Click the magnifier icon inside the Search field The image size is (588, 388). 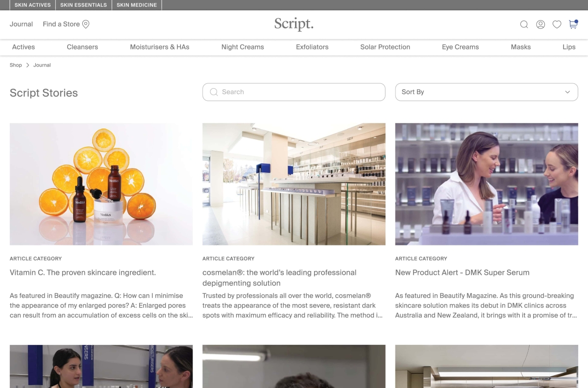tap(214, 92)
